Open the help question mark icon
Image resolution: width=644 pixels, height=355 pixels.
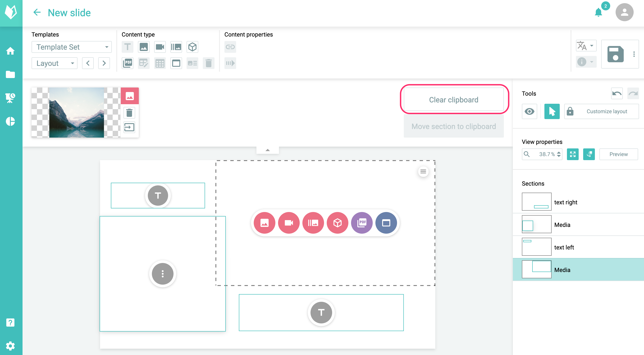[11, 323]
